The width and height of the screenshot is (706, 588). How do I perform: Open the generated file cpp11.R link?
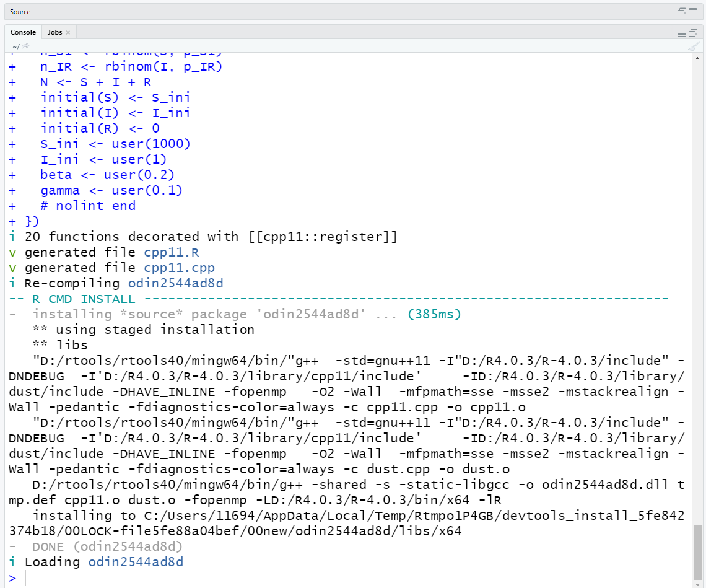click(x=172, y=252)
